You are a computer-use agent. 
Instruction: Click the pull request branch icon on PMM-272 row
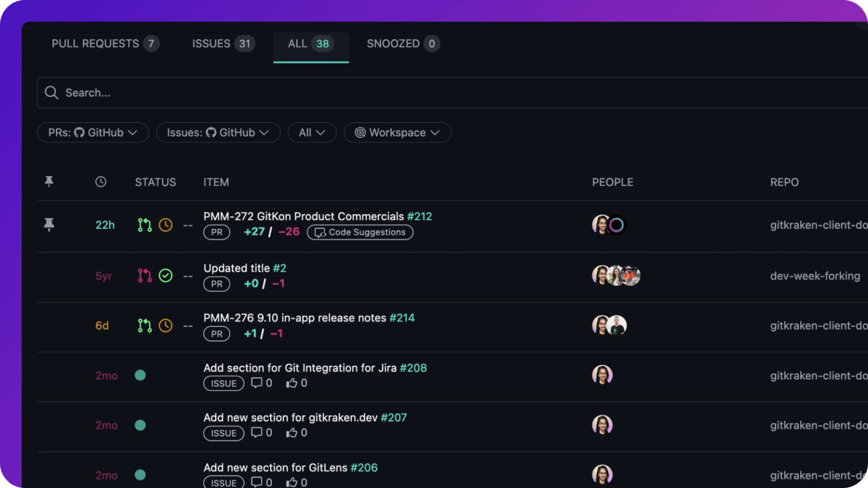pyautogui.click(x=144, y=225)
